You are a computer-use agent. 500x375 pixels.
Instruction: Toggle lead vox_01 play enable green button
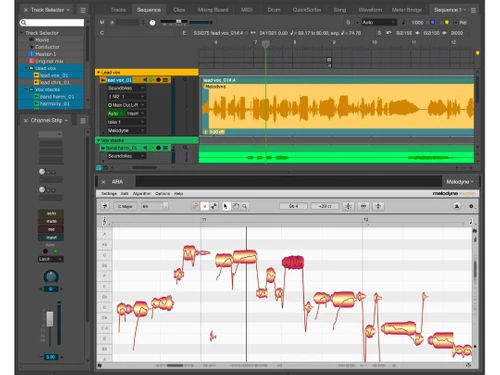tap(152, 80)
